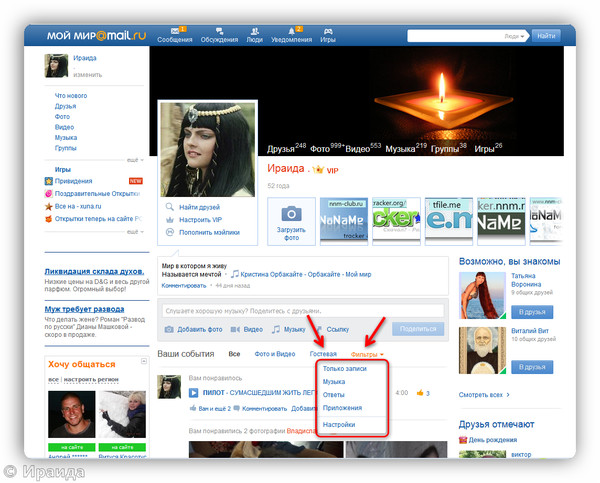
Task: Expand ещё under the Группы menu
Action: [x=135, y=160]
